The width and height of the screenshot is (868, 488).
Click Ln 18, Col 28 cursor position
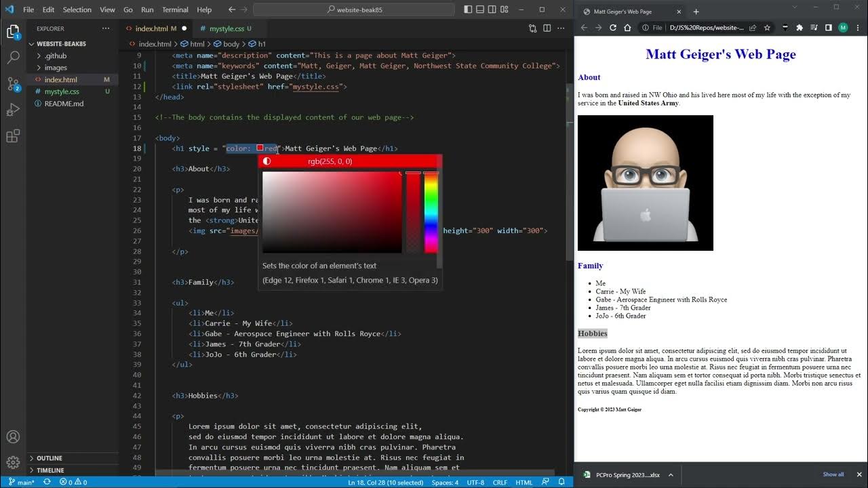tap(386, 482)
